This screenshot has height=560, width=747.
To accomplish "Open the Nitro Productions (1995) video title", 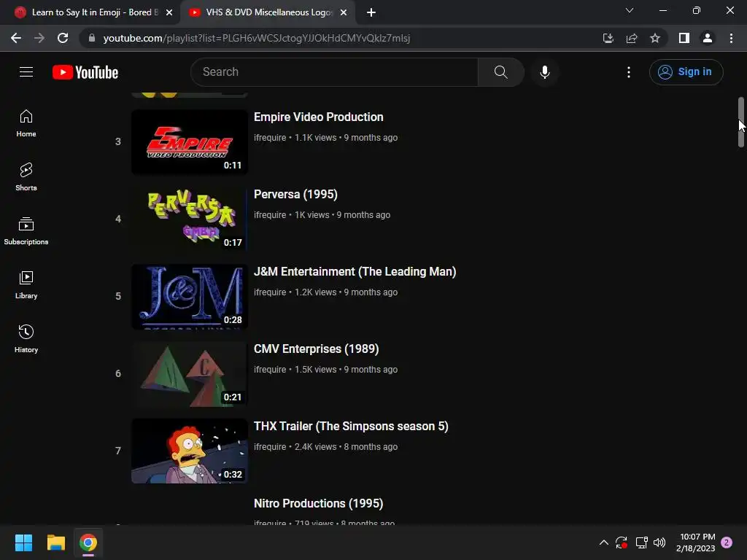I will (x=318, y=503).
